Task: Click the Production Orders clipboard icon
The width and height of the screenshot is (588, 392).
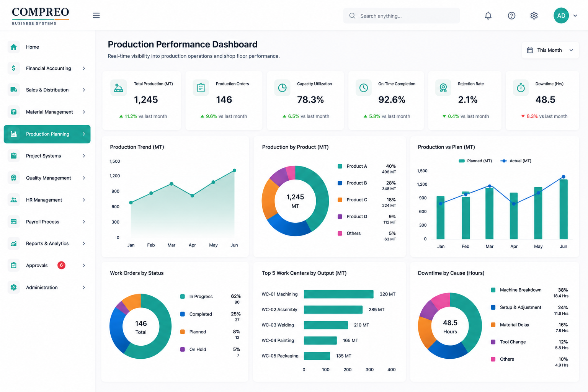Action: (201, 88)
